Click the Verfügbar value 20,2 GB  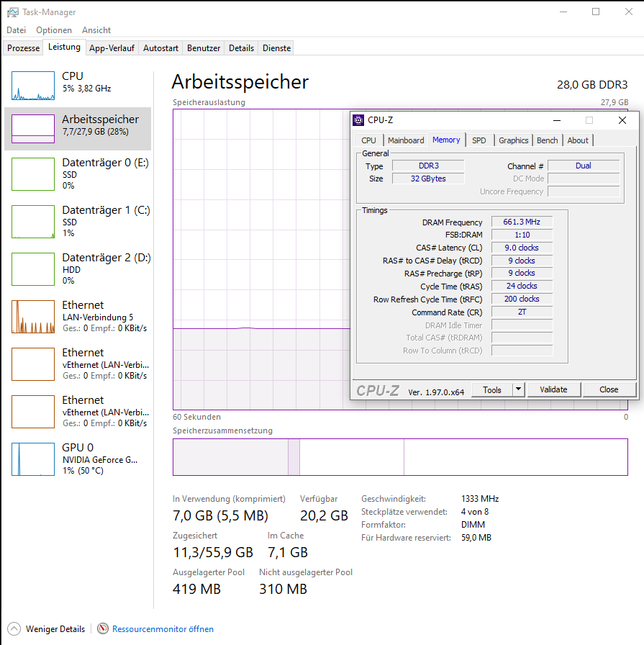pos(324,515)
